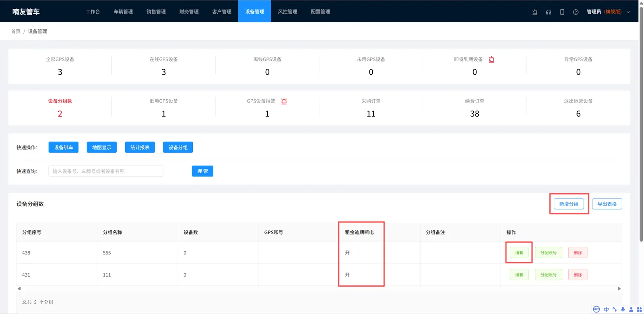Select the 在线GPS设备 statistic card
The height and width of the screenshot is (314, 644).
click(x=164, y=66)
